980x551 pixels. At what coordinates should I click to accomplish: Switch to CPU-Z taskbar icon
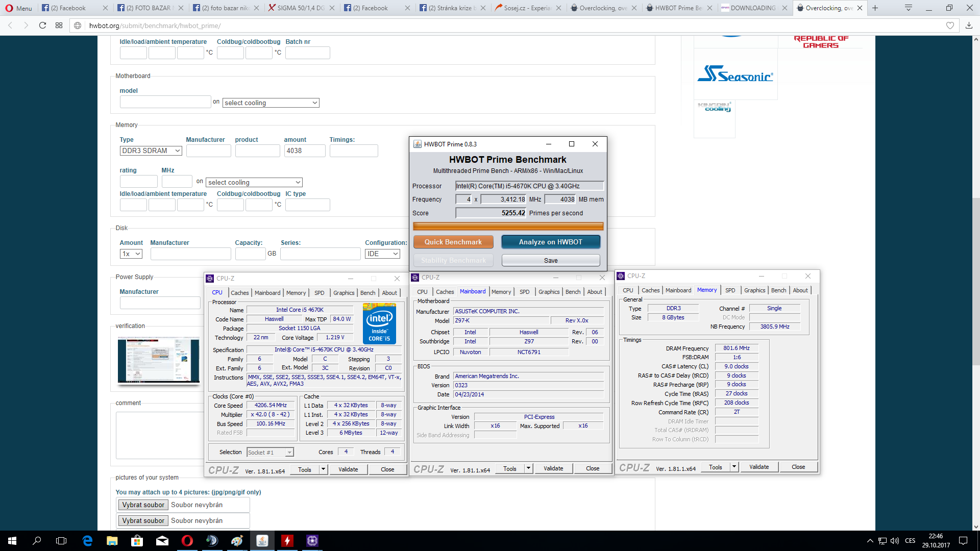[x=312, y=541]
